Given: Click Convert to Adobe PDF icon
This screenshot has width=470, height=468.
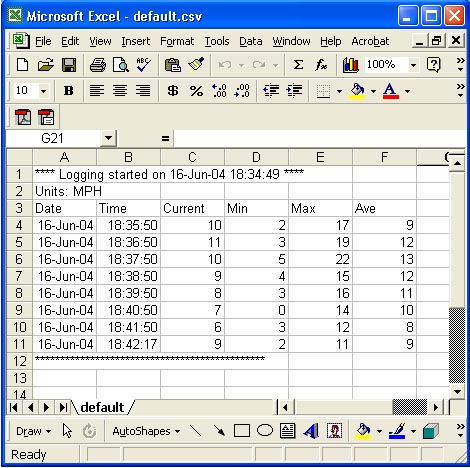Looking at the screenshot, I should point(23,117).
